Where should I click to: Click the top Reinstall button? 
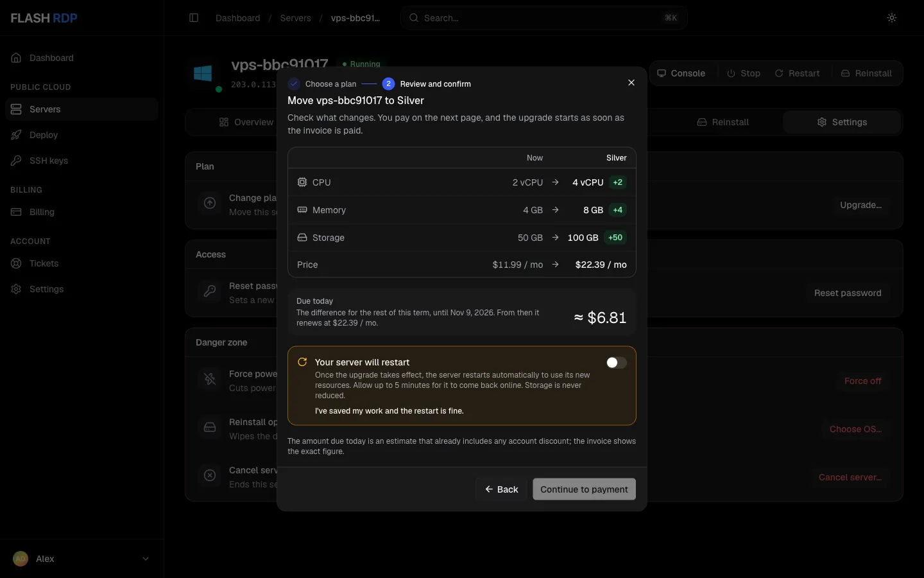click(866, 73)
